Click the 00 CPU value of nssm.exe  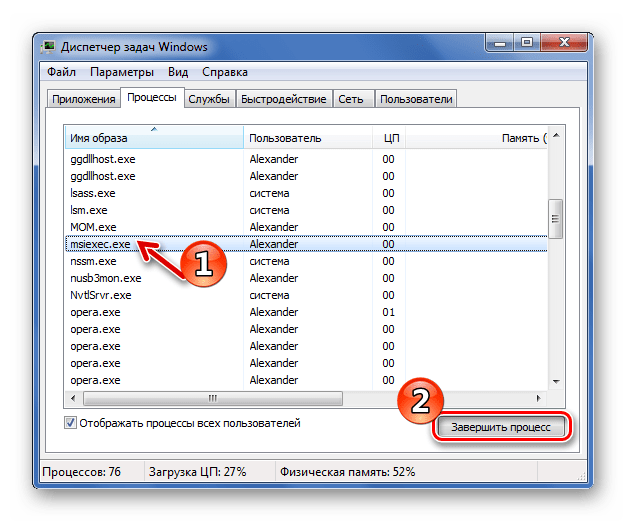(388, 261)
